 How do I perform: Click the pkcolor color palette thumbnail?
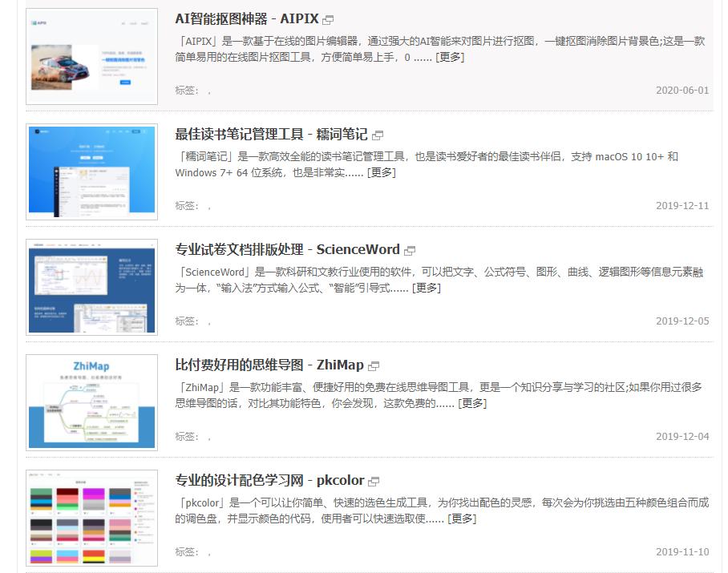(91, 517)
